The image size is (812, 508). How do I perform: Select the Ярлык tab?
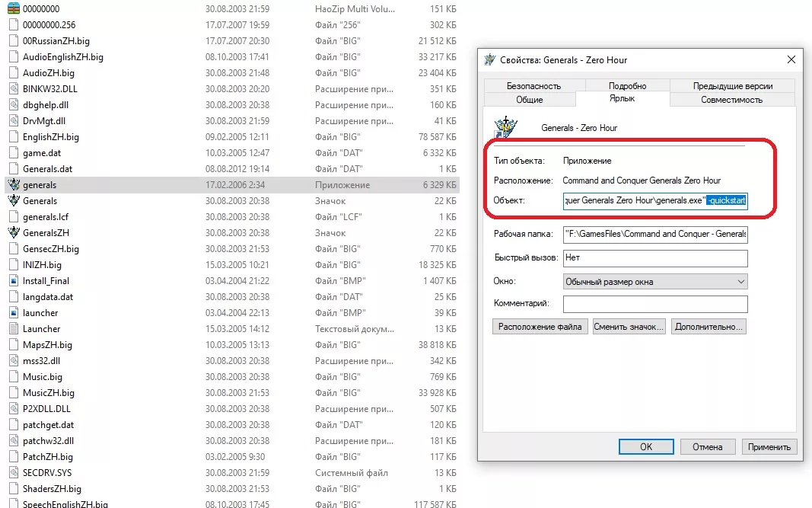(x=622, y=98)
